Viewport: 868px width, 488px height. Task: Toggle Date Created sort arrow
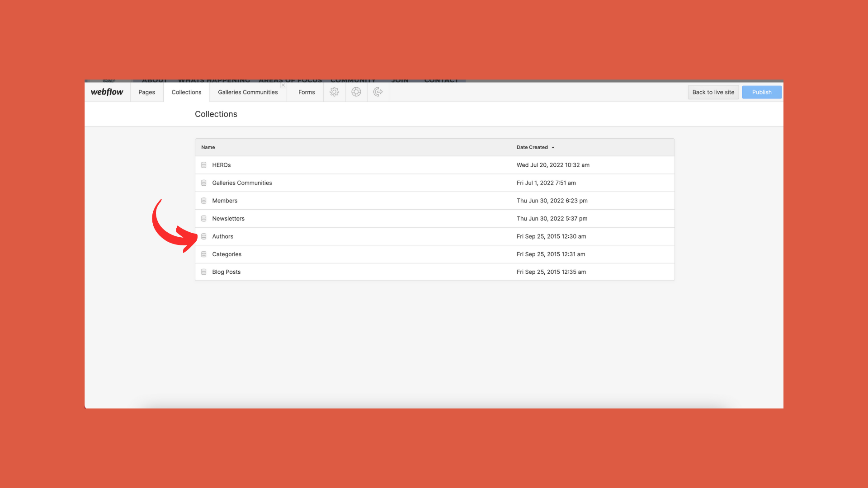coord(553,148)
